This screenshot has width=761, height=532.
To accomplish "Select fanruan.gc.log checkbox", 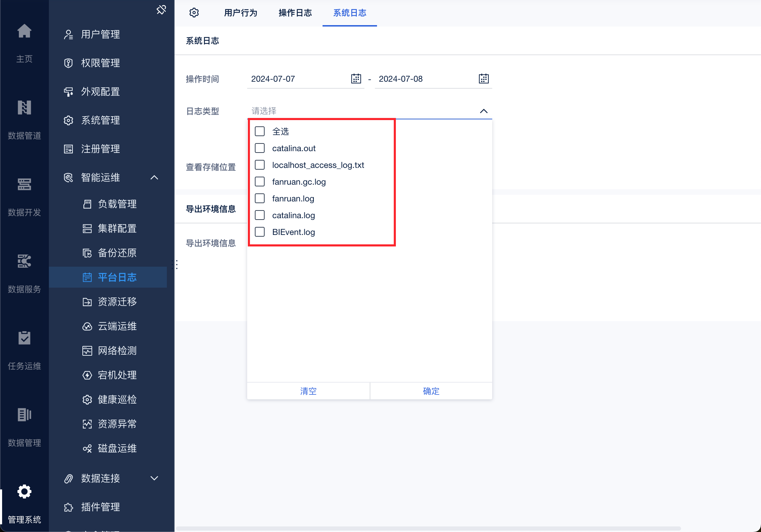I will pos(260,182).
